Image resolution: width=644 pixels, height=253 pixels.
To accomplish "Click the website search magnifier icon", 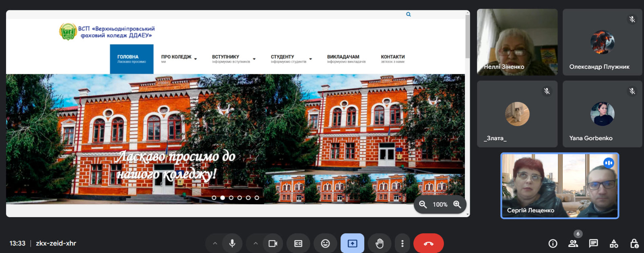I will (408, 15).
